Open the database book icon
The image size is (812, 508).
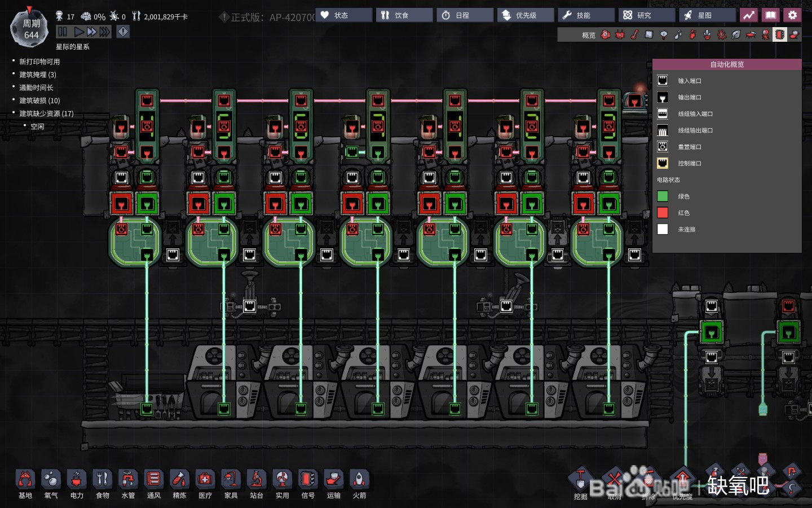[x=770, y=15]
